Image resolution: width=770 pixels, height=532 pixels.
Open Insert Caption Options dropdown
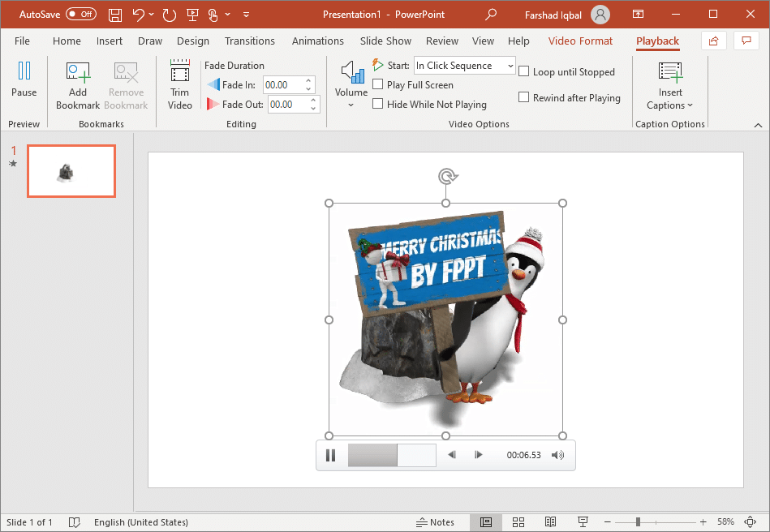[670, 85]
